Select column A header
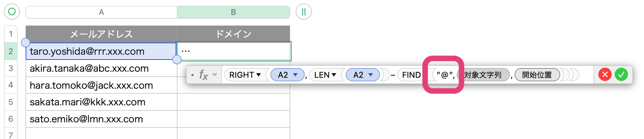 [101, 12]
